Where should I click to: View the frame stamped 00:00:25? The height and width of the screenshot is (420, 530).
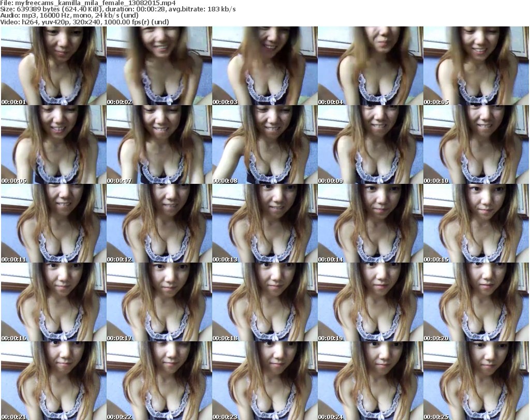click(476, 381)
